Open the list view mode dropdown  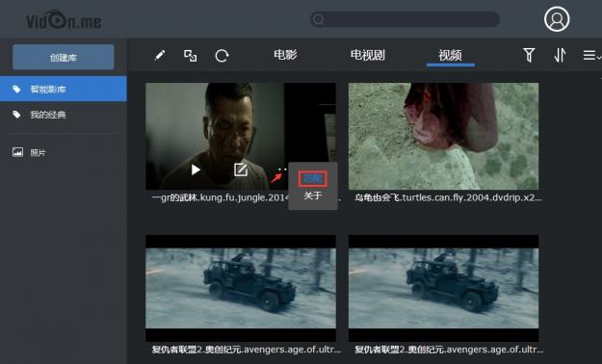(591, 55)
